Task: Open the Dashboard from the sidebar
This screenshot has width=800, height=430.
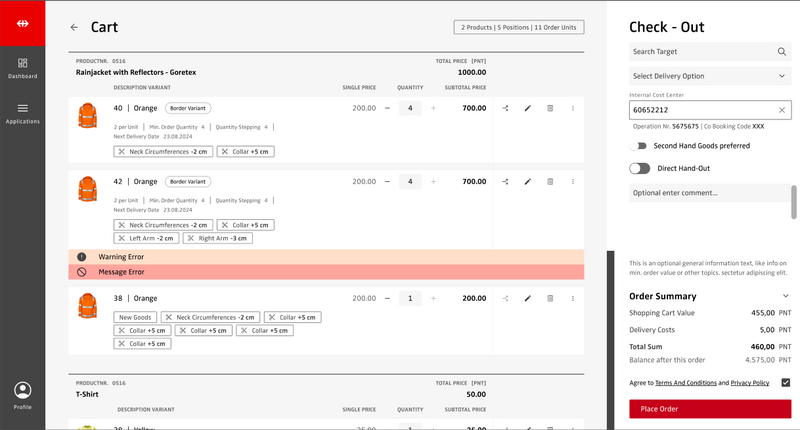Action: (x=22, y=67)
